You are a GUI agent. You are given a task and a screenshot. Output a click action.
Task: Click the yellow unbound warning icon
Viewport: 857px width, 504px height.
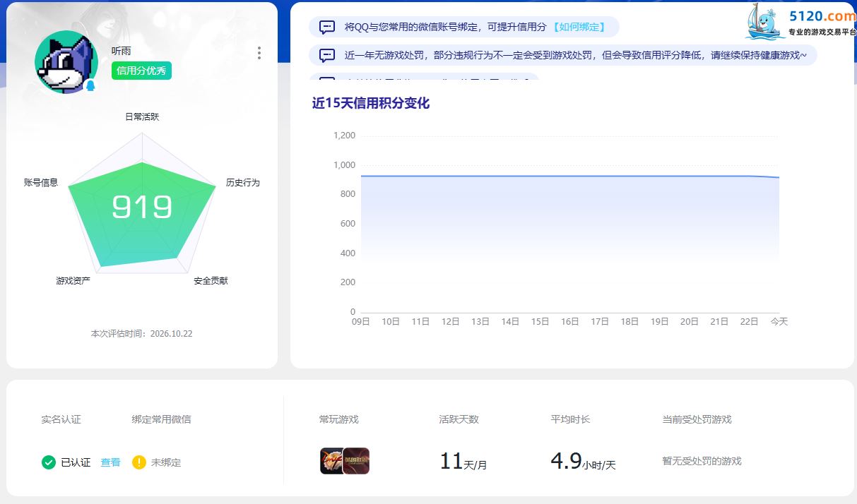click(x=139, y=462)
